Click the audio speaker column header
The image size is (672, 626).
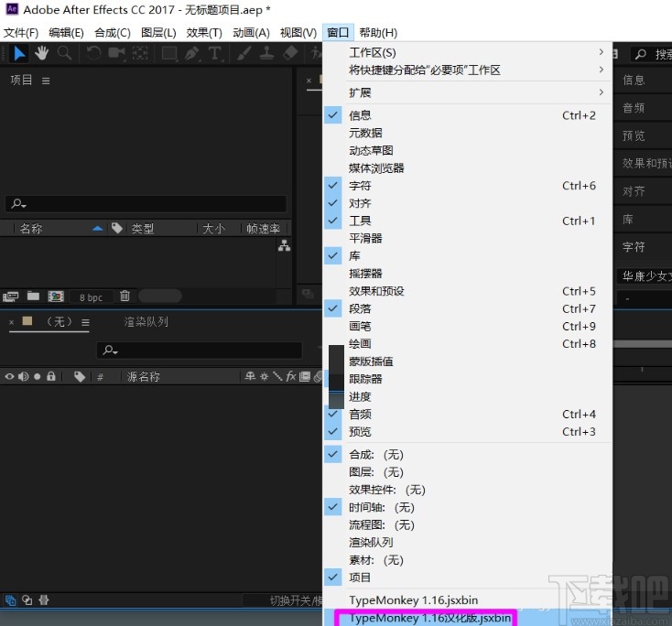tap(23, 377)
